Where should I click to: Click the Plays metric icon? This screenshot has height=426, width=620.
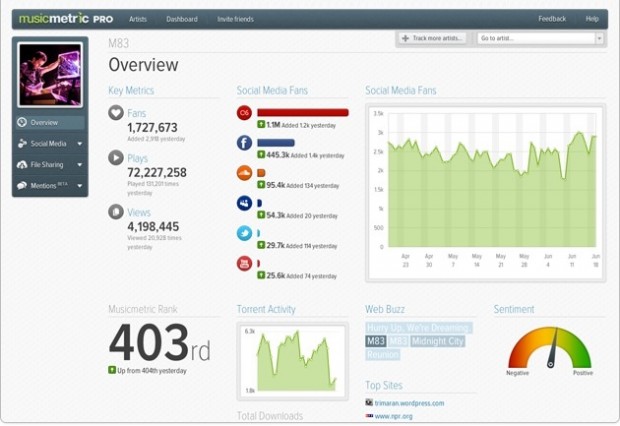click(x=116, y=157)
